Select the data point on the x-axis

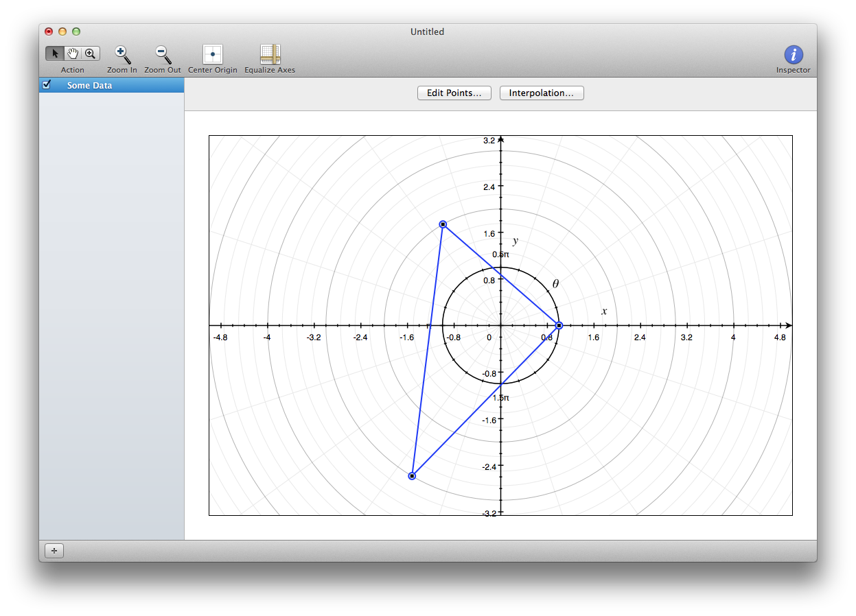tap(559, 325)
